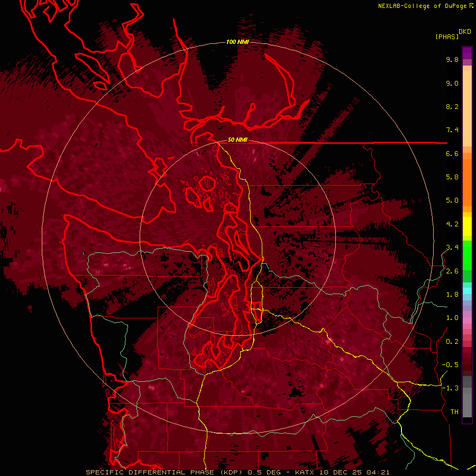Click the 2.6 value on color scale
This screenshot has width=476, height=476.
[452, 271]
